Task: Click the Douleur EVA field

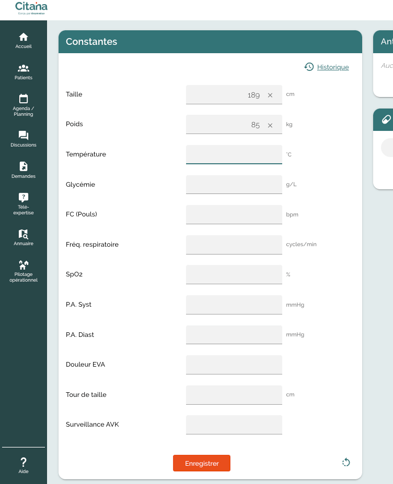Action: (234, 364)
